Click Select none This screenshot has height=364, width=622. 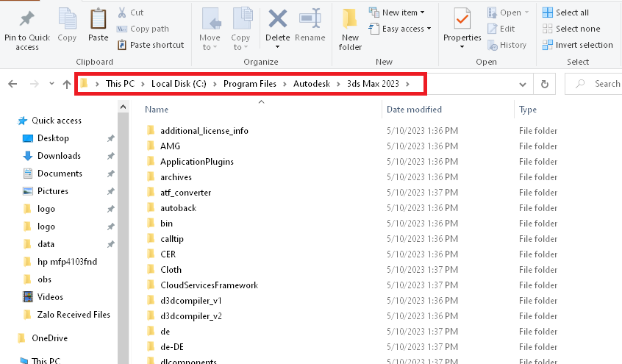pos(571,29)
